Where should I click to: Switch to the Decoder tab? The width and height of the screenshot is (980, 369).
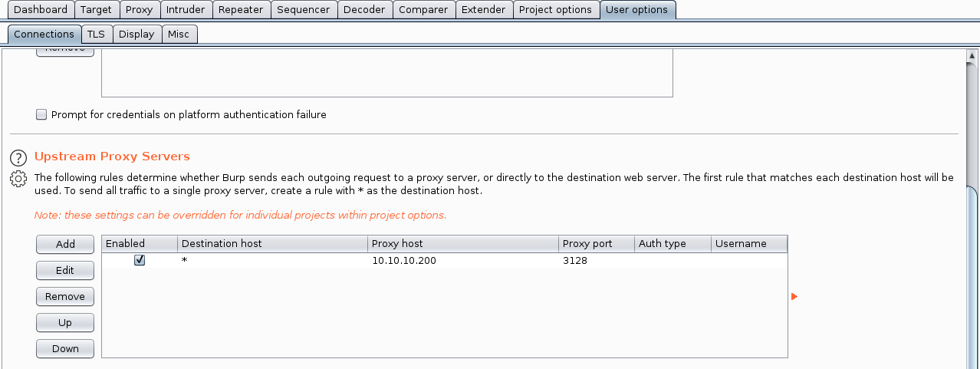365,10
